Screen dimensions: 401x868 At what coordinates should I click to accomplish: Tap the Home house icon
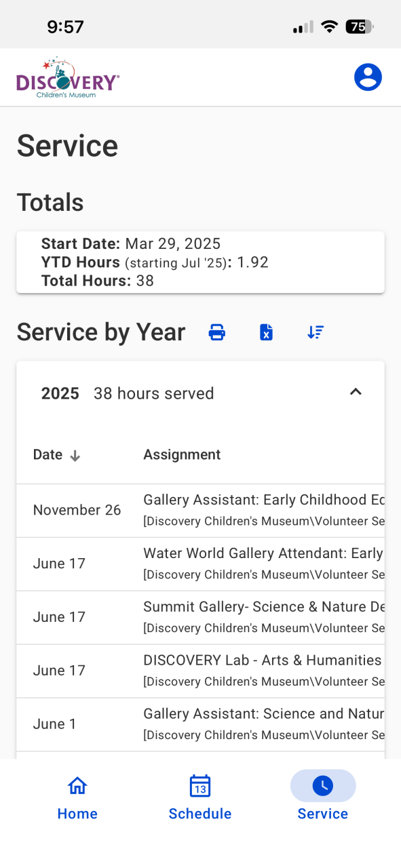click(x=77, y=785)
